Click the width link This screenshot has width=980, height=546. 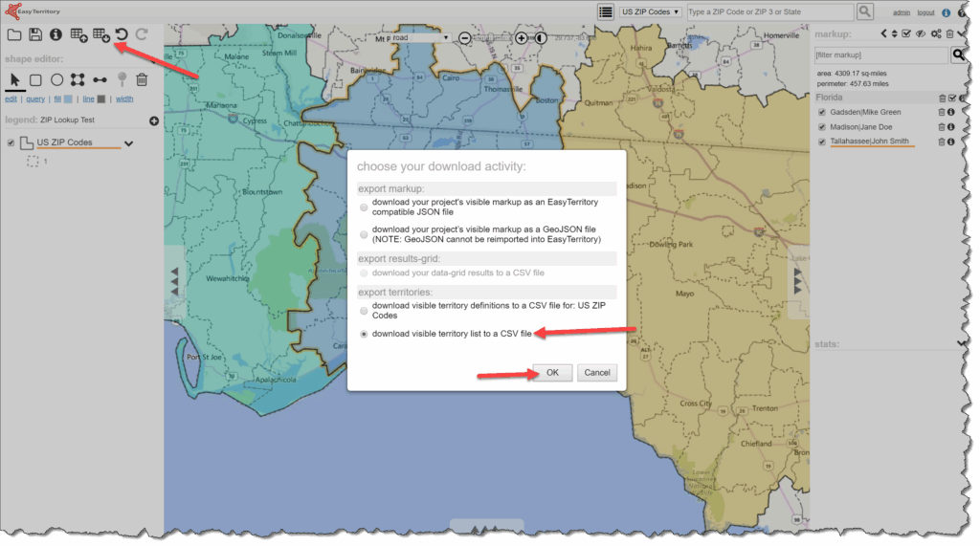[124, 99]
